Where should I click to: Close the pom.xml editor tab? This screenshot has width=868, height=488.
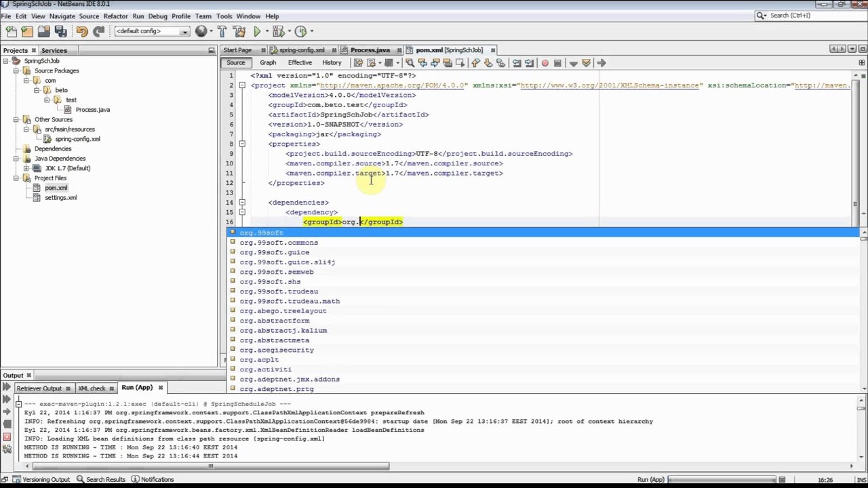point(493,50)
